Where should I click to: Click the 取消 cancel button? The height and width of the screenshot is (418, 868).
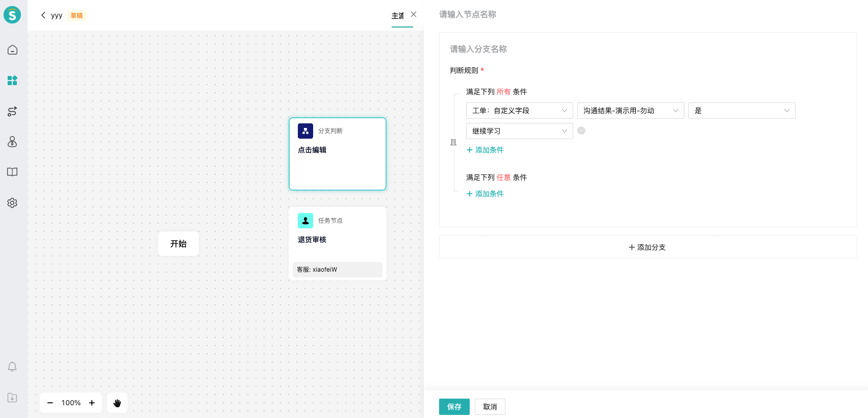tap(490, 407)
